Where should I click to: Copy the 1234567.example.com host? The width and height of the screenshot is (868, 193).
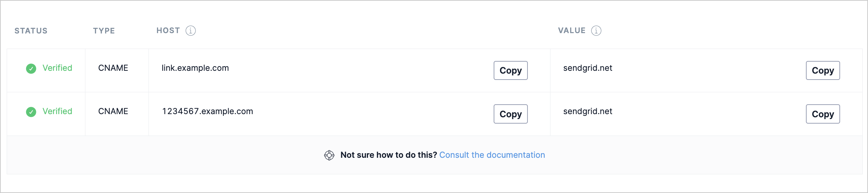click(511, 114)
